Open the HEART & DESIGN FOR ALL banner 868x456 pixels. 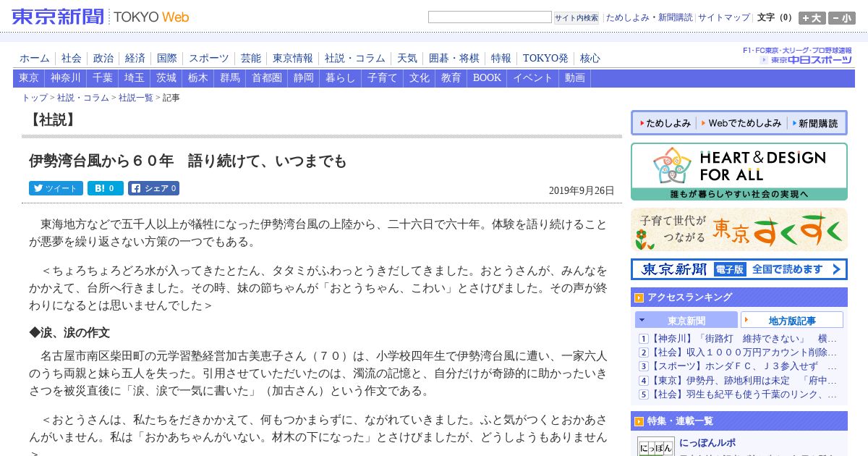tap(739, 172)
